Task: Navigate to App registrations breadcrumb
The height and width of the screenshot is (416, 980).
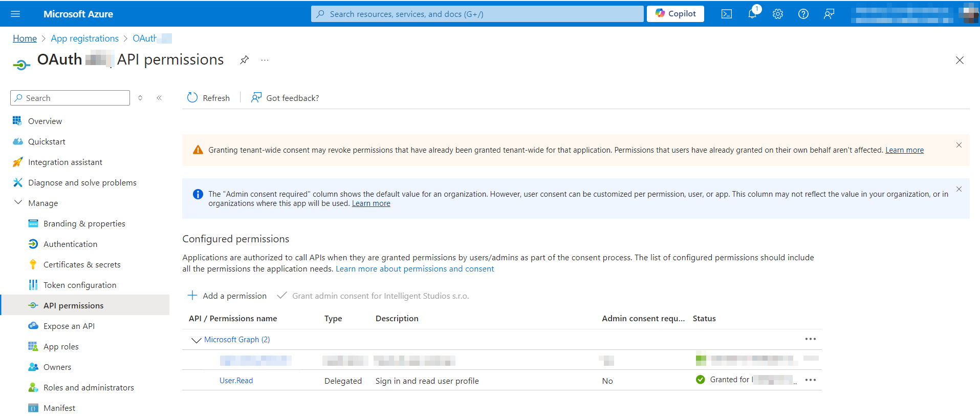Action: click(84, 38)
